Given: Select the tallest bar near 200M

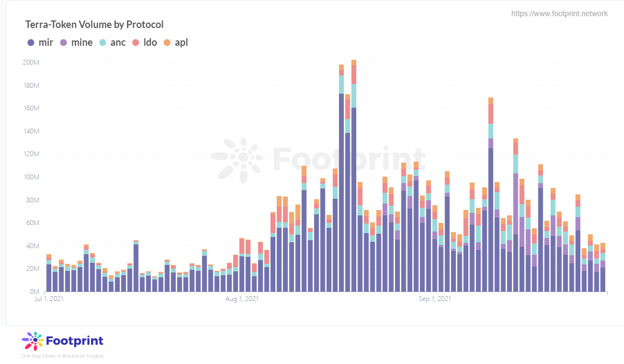Looking at the screenshot, I should coord(354,176).
